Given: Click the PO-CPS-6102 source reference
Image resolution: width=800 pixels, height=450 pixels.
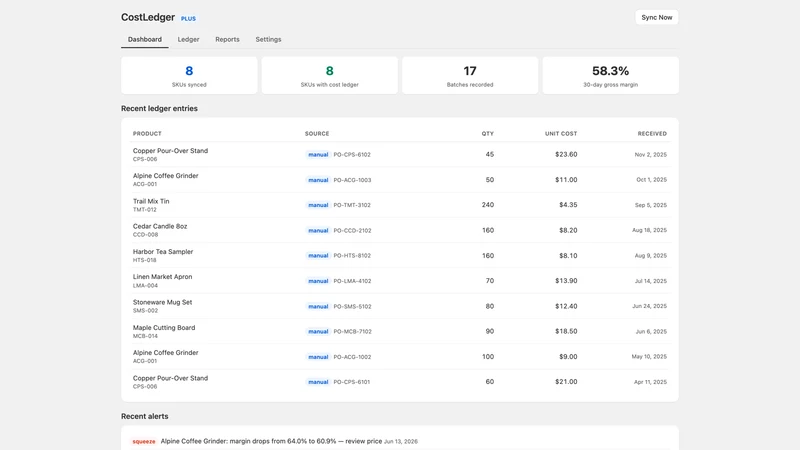Looking at the screenshot, I should (352, 155).
